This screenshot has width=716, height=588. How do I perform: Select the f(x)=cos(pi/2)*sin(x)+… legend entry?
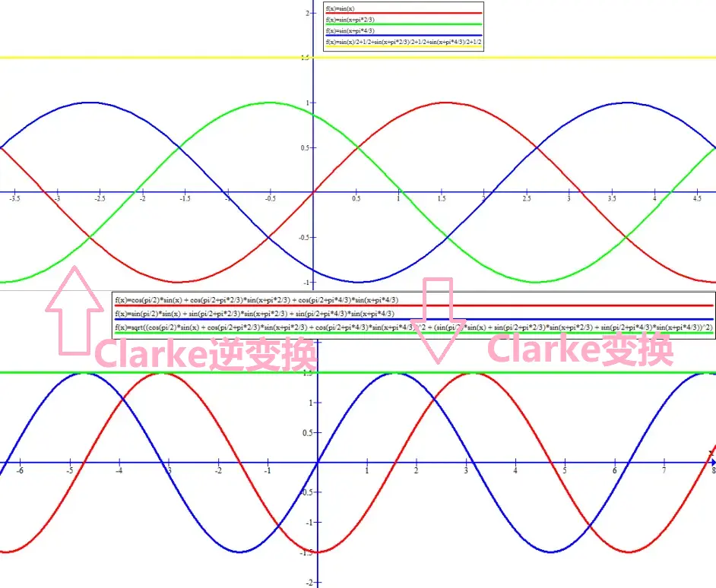[x=257, y=300]
